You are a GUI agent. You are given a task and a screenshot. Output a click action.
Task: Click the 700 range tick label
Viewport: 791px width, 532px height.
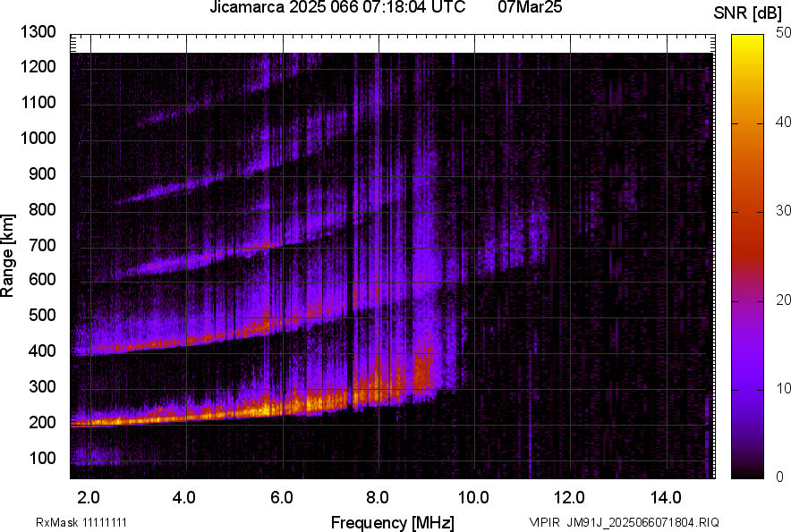[x=45, y=245]
